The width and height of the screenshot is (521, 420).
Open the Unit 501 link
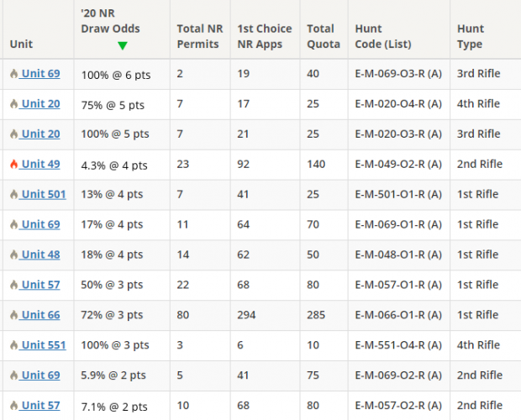[44, 194]
